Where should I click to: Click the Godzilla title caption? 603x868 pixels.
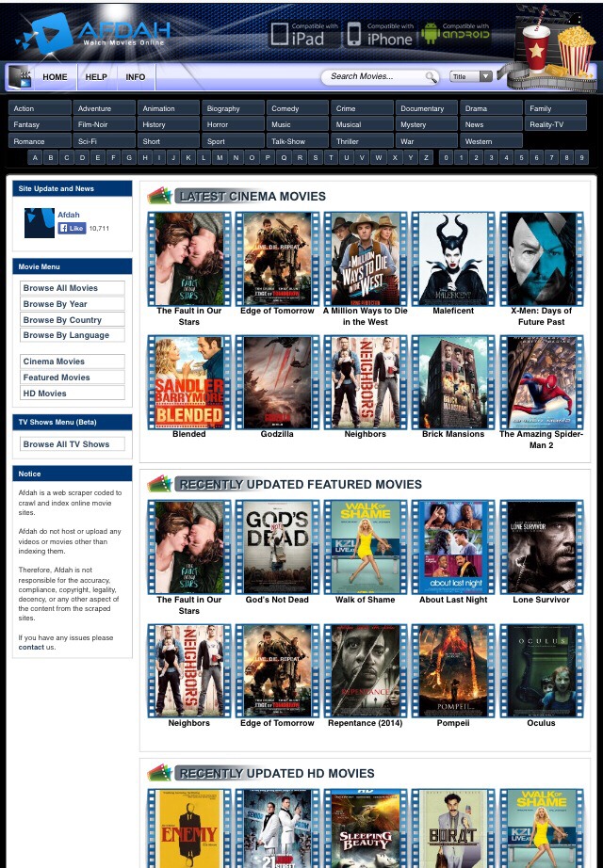click(277, 434)
